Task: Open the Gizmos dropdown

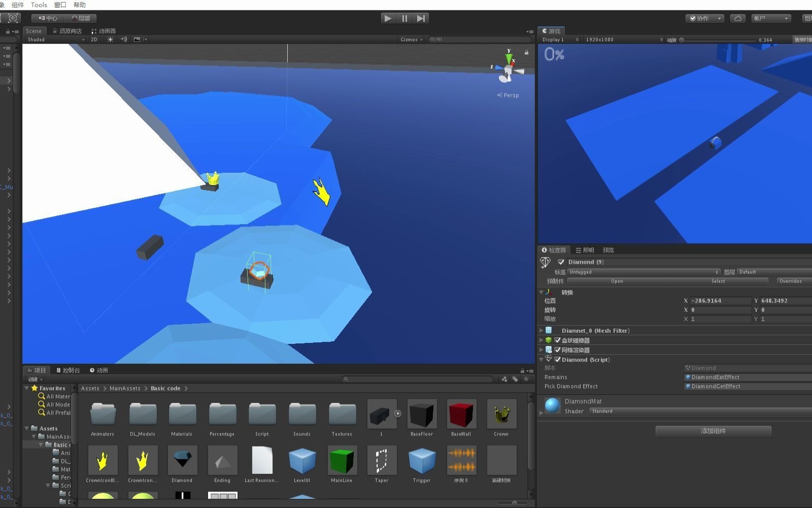Action: [x=411, y=39]
